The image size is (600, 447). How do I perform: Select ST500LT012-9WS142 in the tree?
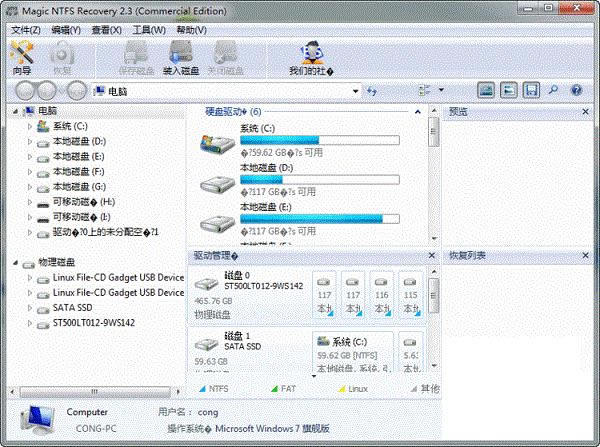[94, 323]
